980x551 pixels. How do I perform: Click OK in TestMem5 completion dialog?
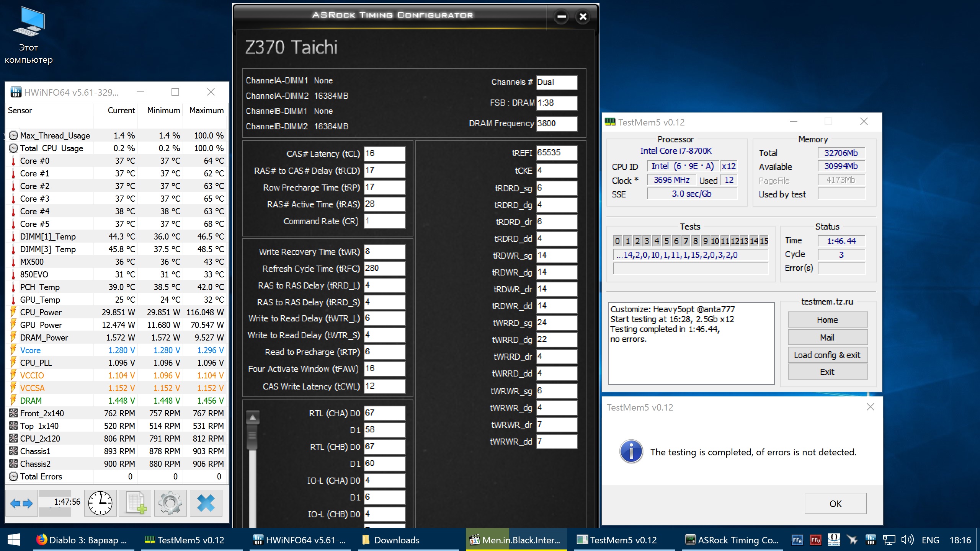click(835, 504)
